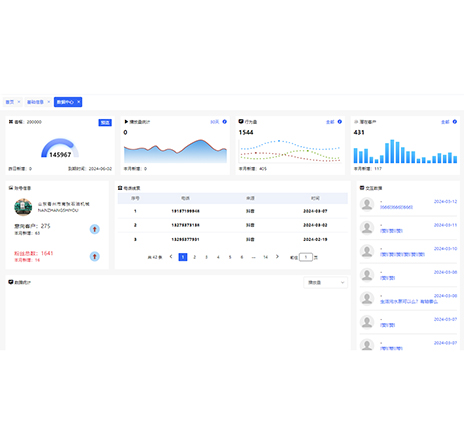This screenshot has width=464, height=442.
Task: Click the user avatar of the 2024-03-12 interaction
Action: [x=367, y=204]
